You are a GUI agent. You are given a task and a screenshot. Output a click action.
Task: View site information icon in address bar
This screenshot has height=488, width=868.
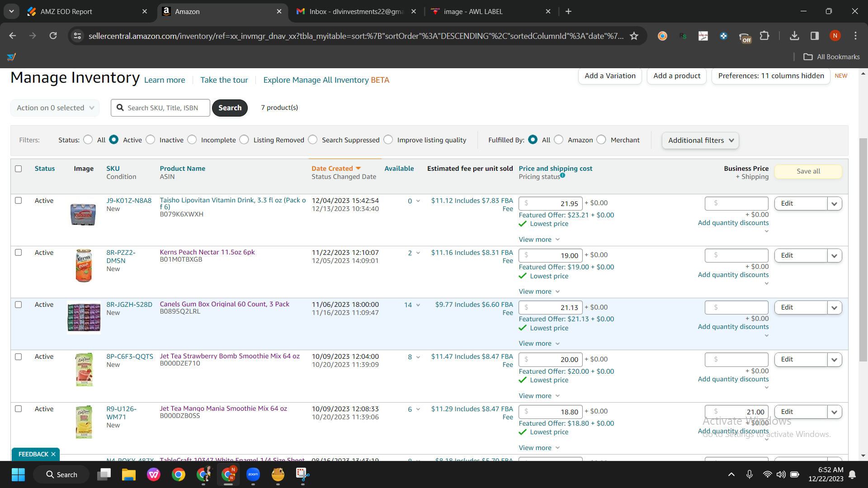pyautogui.click(x=77, y=36)
